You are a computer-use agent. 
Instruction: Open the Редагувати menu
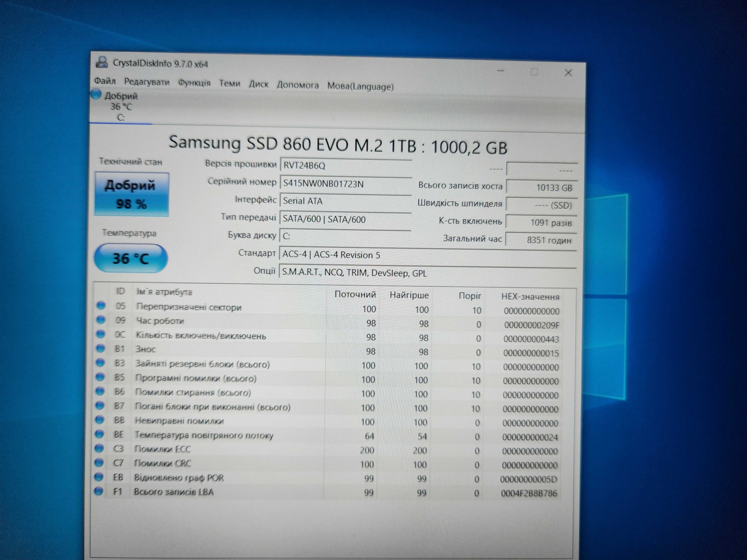(147, 82)
